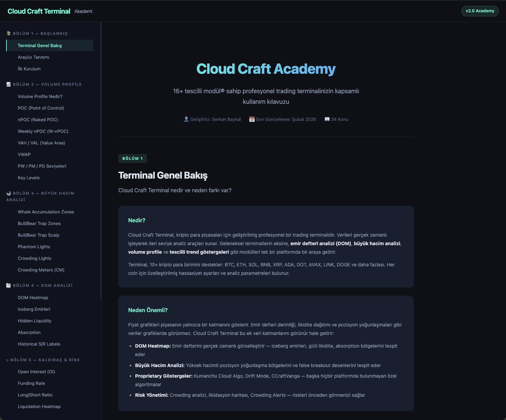506x420 pixels.
Task: Click the books icon beside BÖLÜM 1
Action: pos(9,33)
